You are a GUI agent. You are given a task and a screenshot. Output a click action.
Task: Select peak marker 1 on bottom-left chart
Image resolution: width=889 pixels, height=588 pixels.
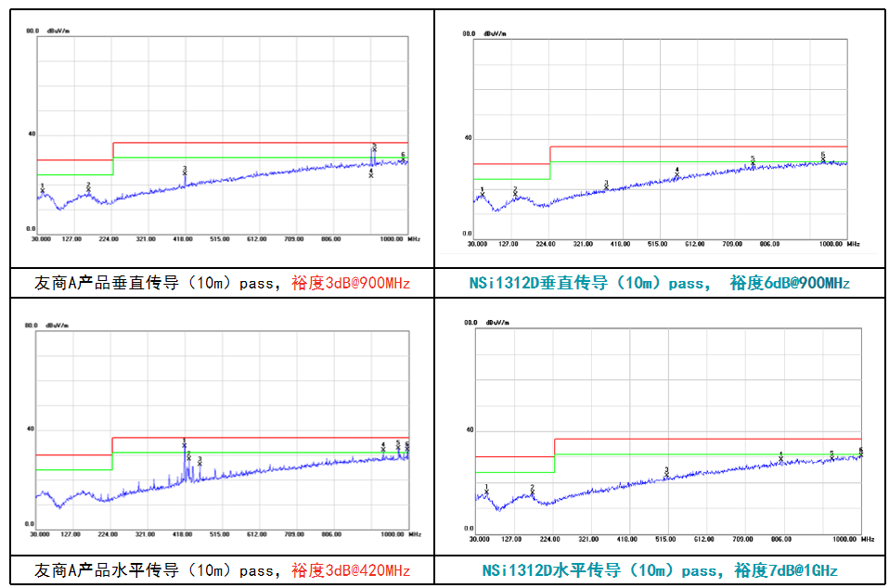click(184, 445)
